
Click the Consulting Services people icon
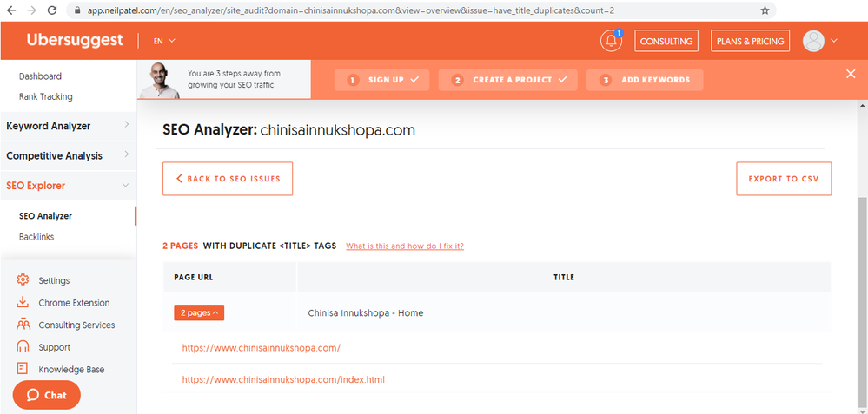point(23,325)
